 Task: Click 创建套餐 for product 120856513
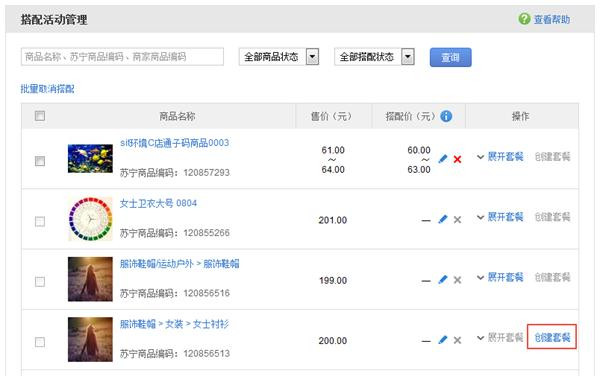552,337
